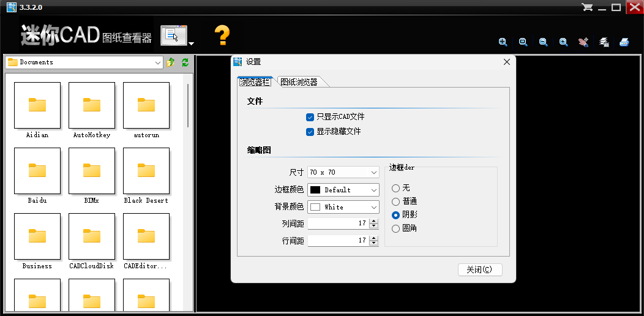Click the black 边框颜色 swatch
The width and height of the screenshot is (644, 316).
pyautogui.click(x=315, y=190)
